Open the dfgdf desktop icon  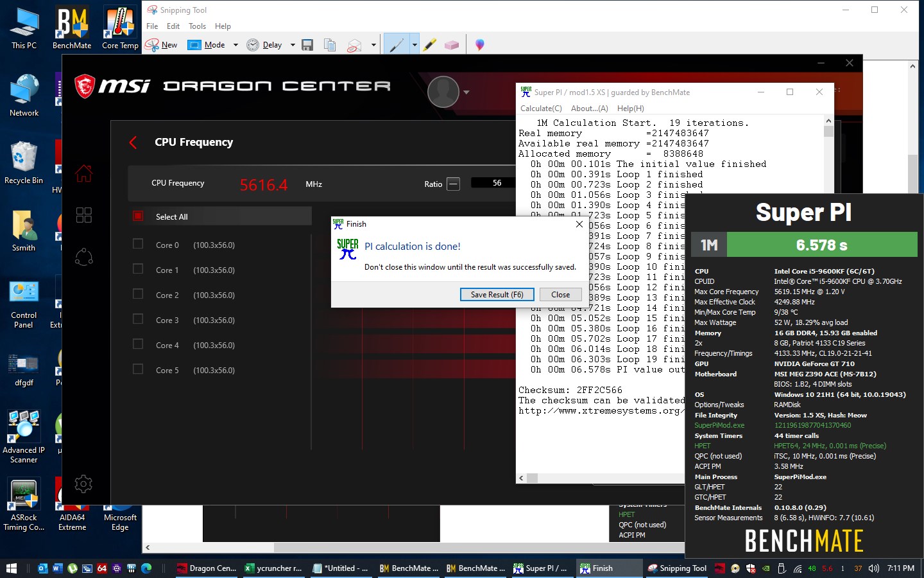pyautogui.click(x=24, y=369)
